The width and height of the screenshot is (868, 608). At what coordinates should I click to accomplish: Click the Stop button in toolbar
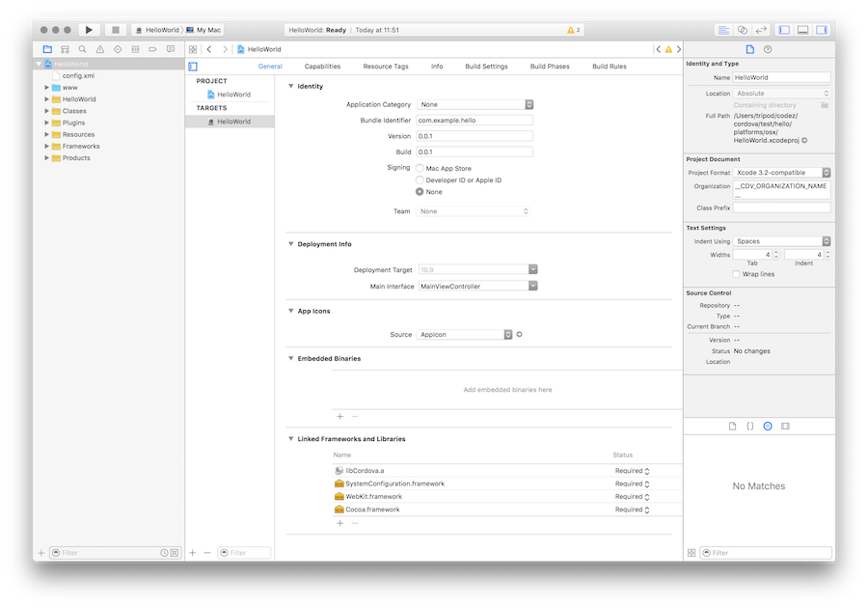[x=115, y=30]
